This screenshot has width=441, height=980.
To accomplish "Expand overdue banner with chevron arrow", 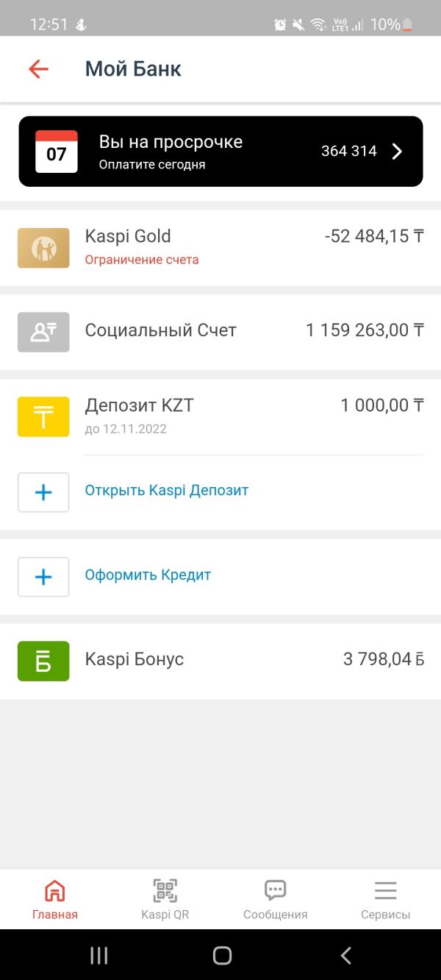I will pyautogui.click(x=397, y=152).
